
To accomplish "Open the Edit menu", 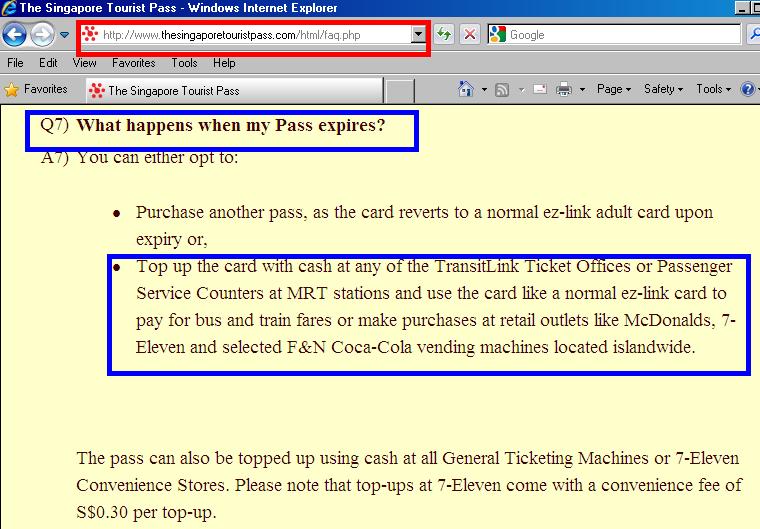I will [48, 63].
